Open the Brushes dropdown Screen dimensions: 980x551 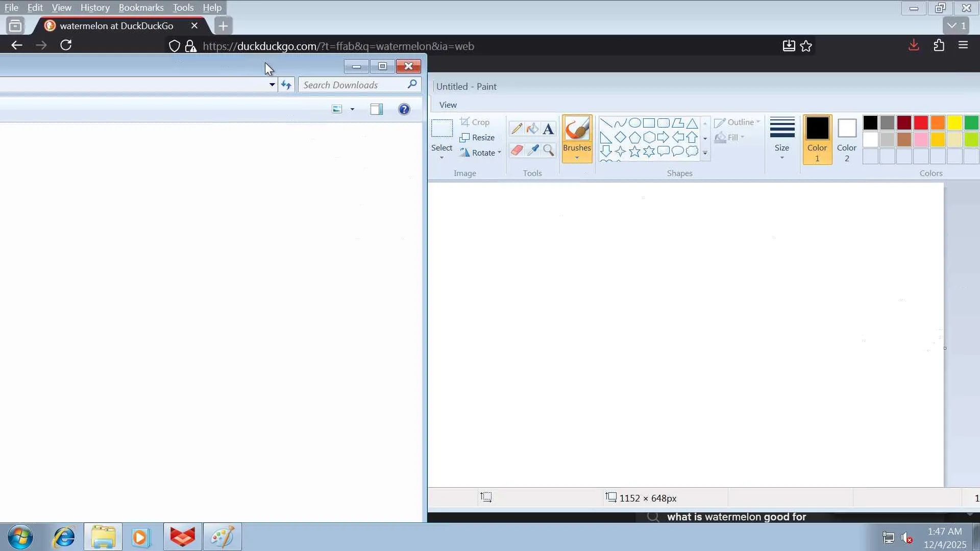click(577, 153)
